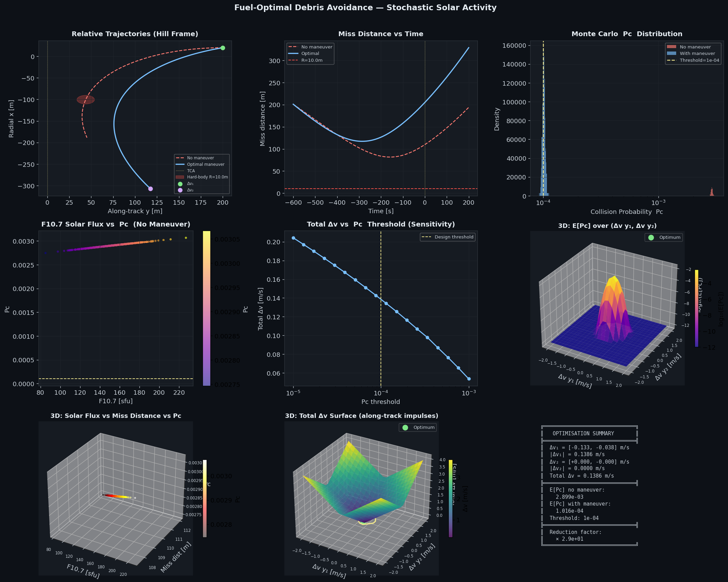Click the figure title 'Fuel-Optimal Debris Avoidance — Stochastic Solar Activity'
728x582 pixels.
pyautogui.click(x=365, y=8)
